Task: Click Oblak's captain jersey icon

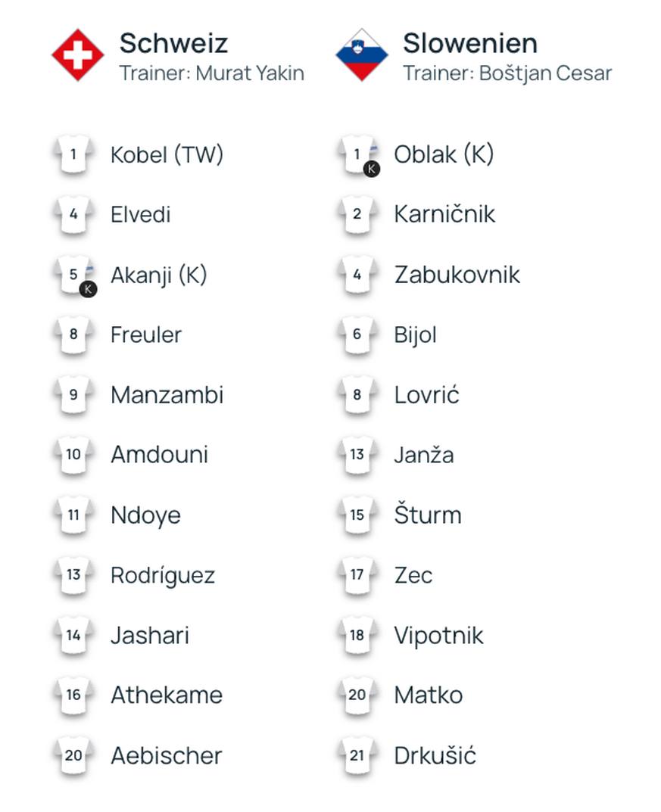Action: tap(358, 155)
